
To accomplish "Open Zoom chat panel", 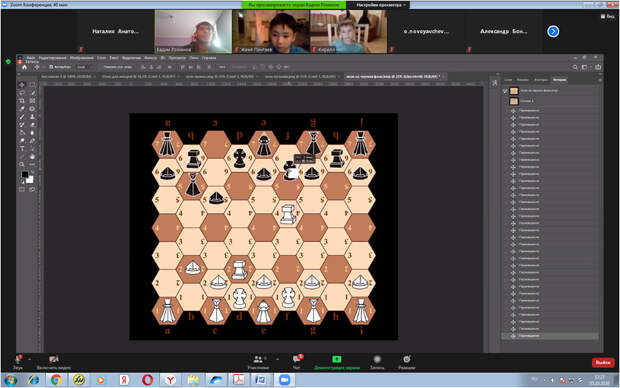I will tap(297, 362).
